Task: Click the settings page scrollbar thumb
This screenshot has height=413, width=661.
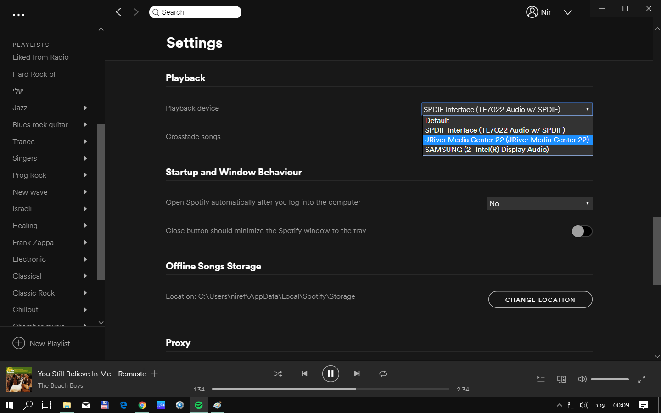Action: point(657,251)
